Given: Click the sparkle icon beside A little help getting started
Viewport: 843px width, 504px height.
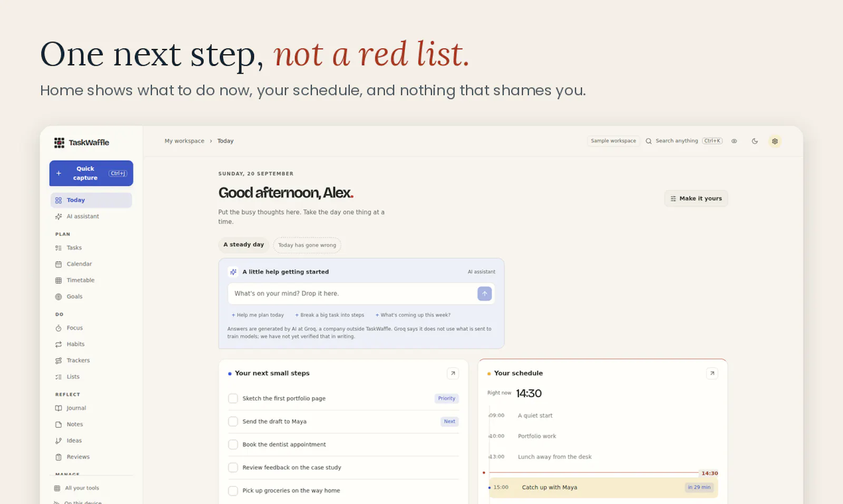Looking at the screenshot, I should pyautogui.click(x=233, y=272).
